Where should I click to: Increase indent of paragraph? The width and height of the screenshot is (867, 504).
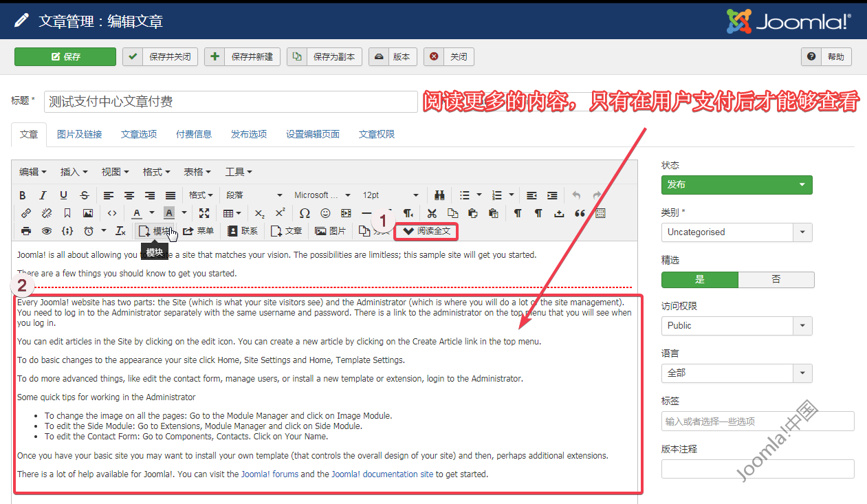point(552,195)
